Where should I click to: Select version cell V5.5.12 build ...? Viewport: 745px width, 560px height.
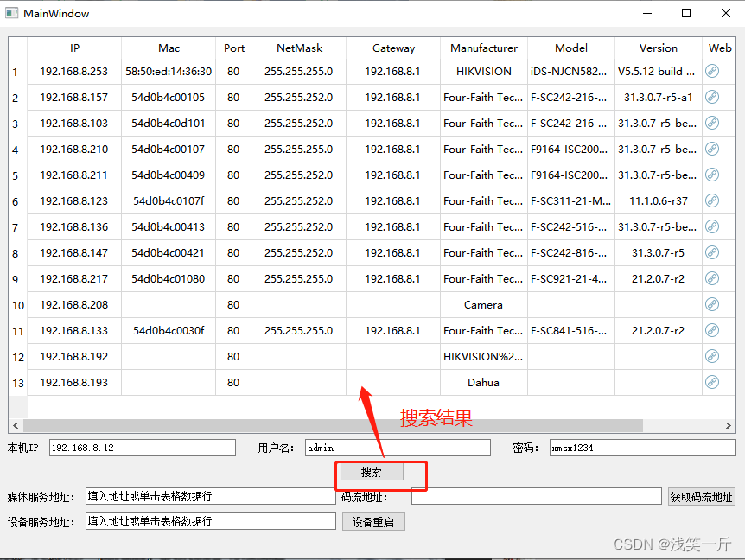pyautogui.click(x=658, y=71)
